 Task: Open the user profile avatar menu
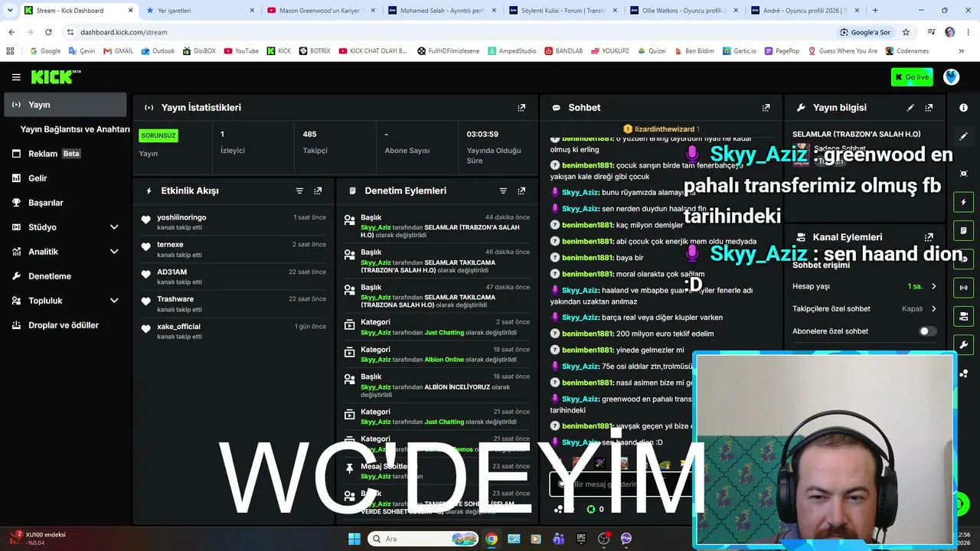(952, 77)
